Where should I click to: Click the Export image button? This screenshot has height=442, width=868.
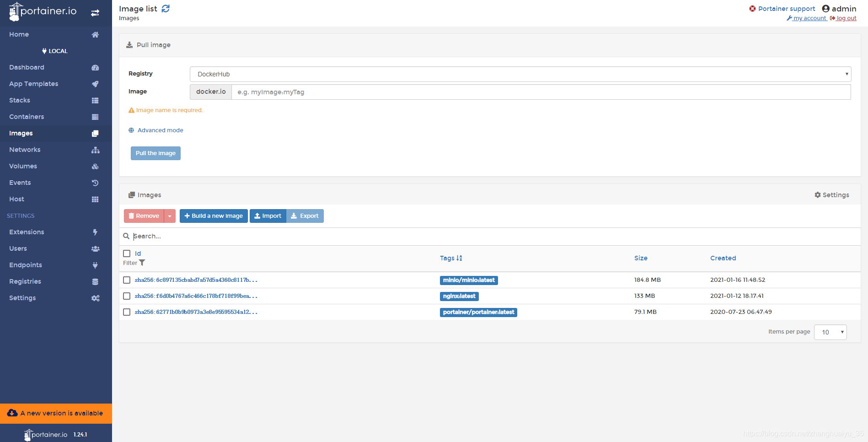point(305,216)
